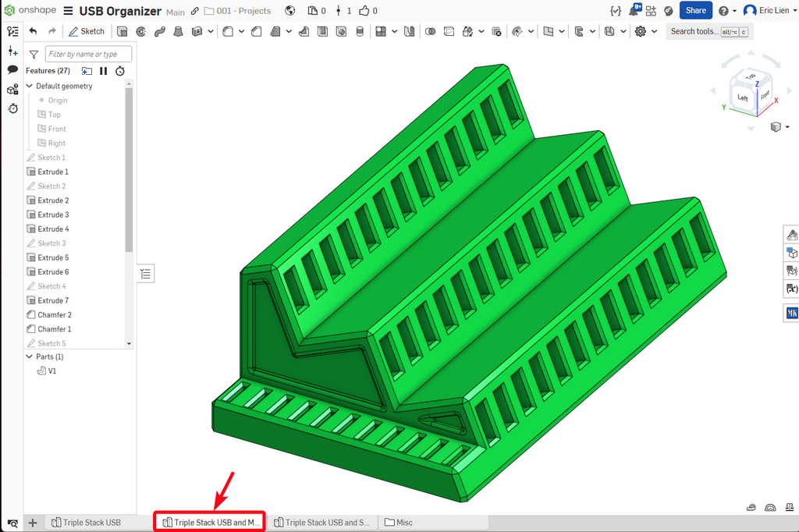Click the document link chain icon
Image resolution: width=799 pixels, height=532 pixels.
pyautogui.click(x=194, y=11)
